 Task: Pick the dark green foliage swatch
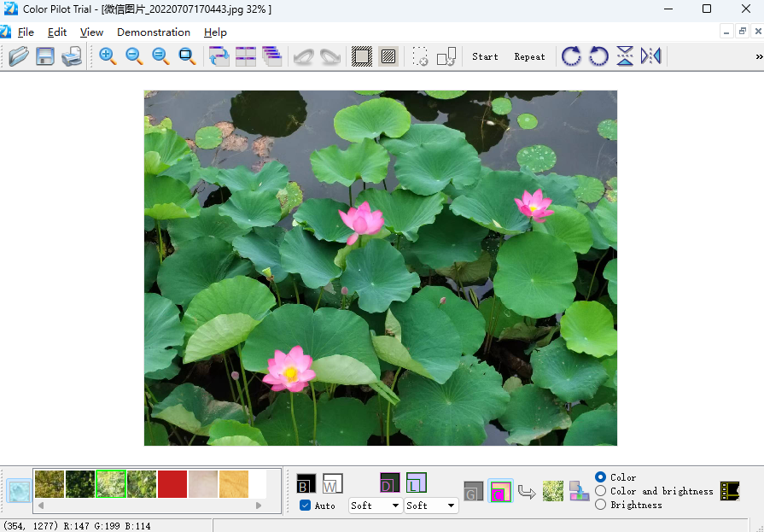(x=80, y=483)
